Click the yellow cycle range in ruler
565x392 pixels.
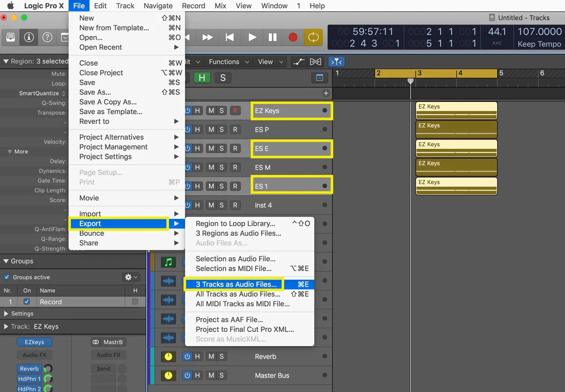click(436, 73)
